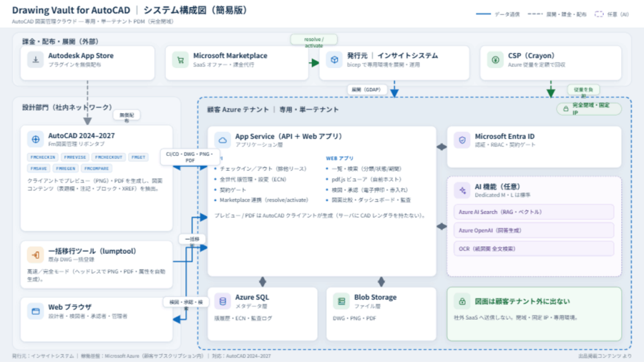Click the 一括移行ツール (lumptool) title

pyautogui.click(x=92, y=251)
